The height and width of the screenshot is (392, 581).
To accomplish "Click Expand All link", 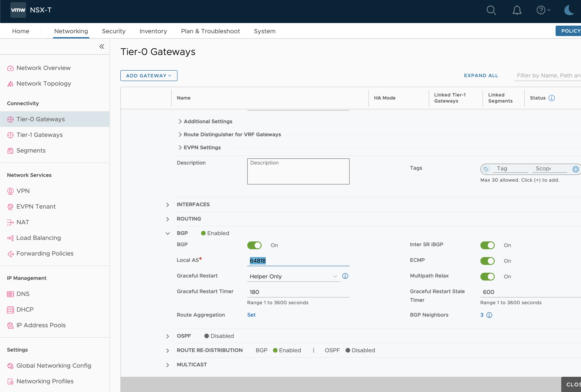I will [481, 75].
